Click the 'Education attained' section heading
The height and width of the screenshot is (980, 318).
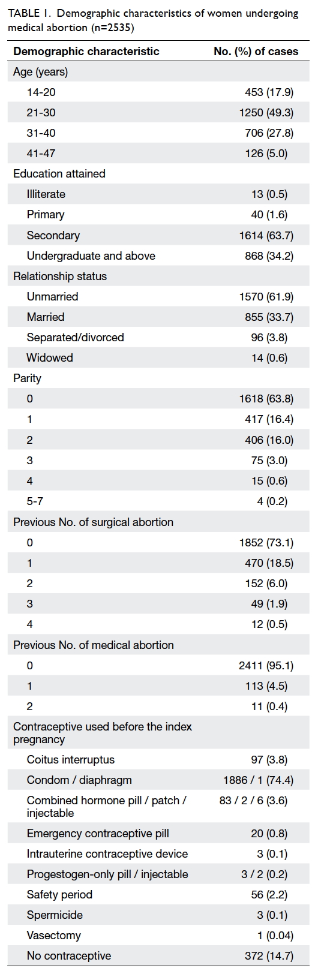coord(59,174)
